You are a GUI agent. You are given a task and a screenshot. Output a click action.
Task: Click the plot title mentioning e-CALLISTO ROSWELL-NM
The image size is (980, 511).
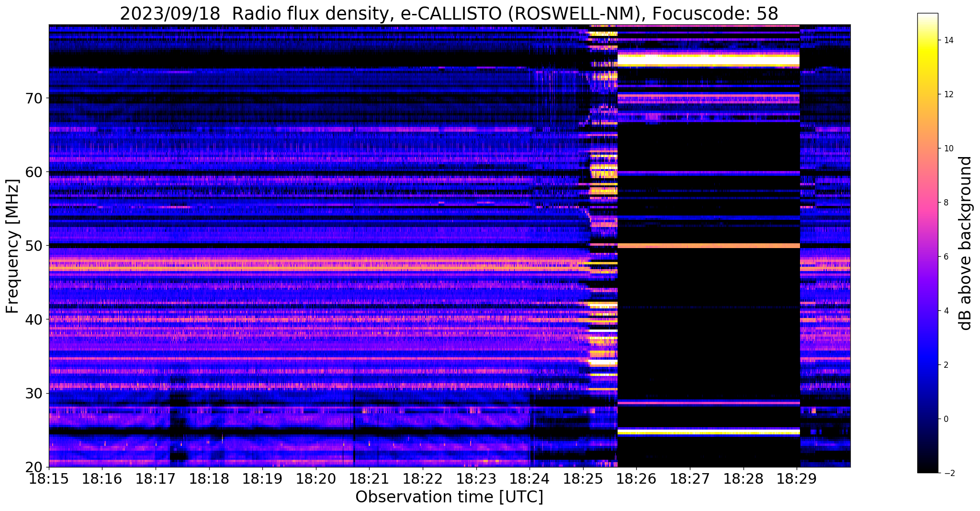(x=449, y=13)
